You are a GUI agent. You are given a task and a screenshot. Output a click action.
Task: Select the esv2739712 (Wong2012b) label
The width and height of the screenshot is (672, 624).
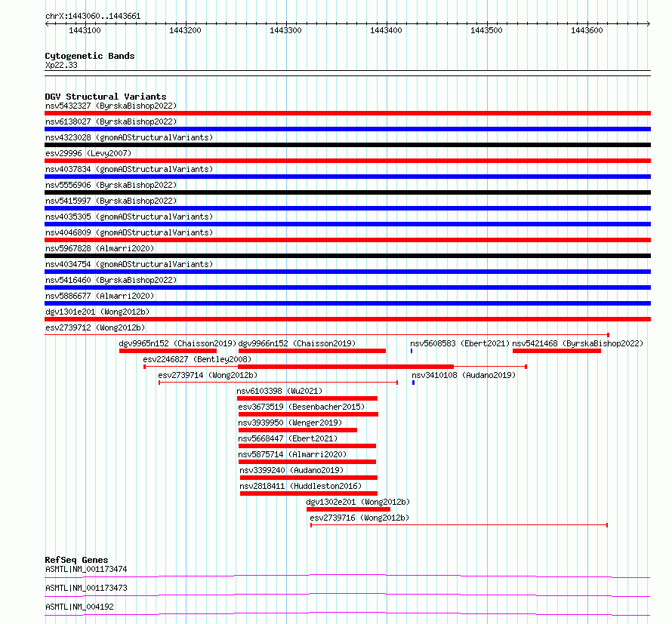[x=95, y=327]
